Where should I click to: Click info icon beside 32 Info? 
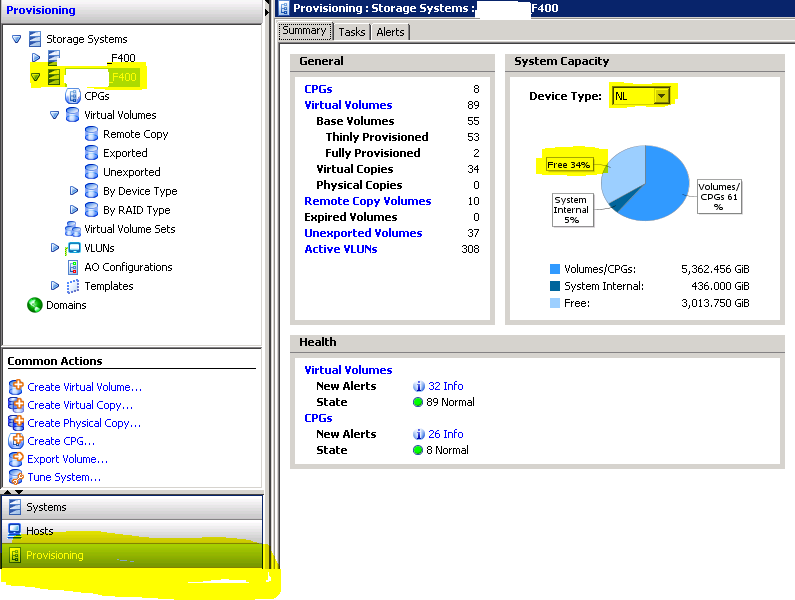click(x=419, y=386)
